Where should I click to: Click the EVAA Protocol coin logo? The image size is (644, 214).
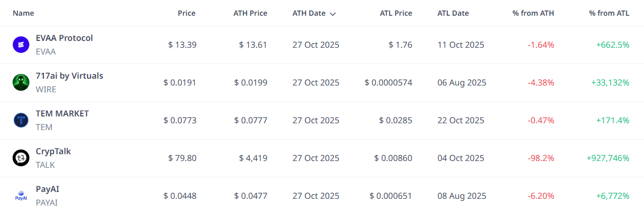(x=21, y=45)
